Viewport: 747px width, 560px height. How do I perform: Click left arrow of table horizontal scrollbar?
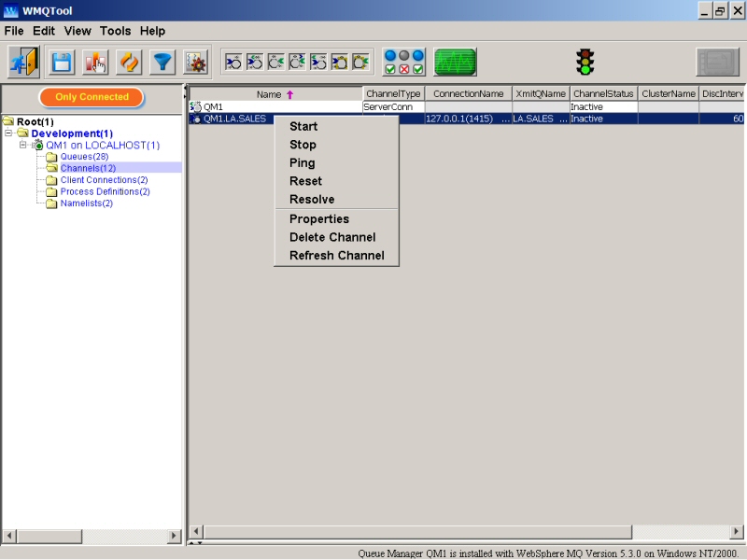(196, 531)
